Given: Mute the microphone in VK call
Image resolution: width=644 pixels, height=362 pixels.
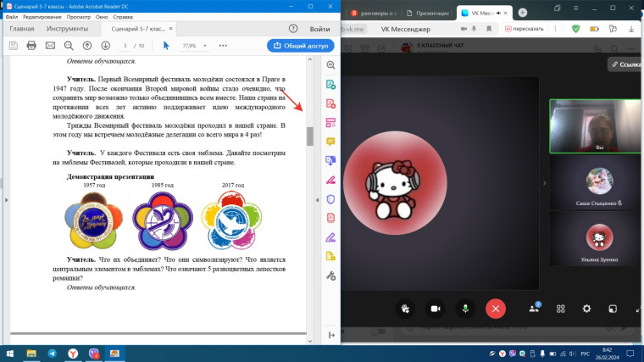Looking at the screenshot, I should pos(465,309).
